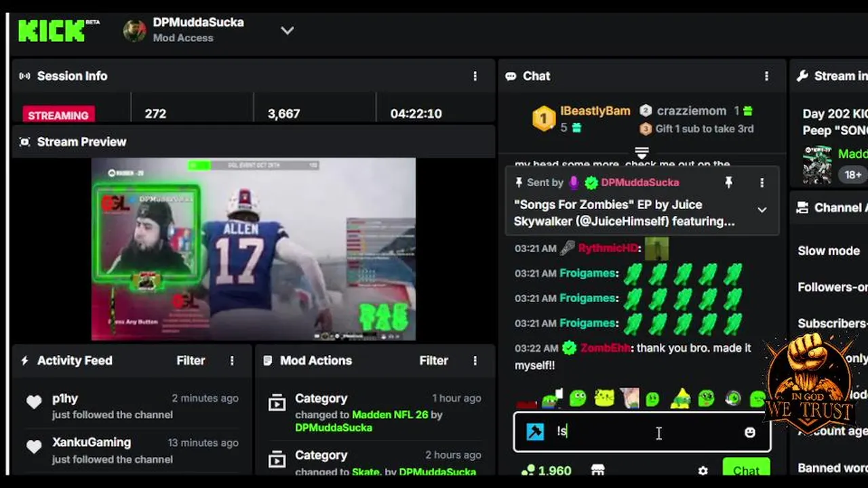The image size is (868, 488).
Task: Open the DPMuddaSucka channel avatar
Action: coord(134,30)
